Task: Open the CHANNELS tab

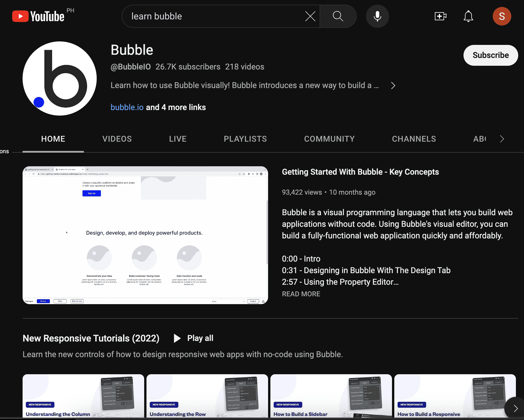Action: [x=414, y=139]
